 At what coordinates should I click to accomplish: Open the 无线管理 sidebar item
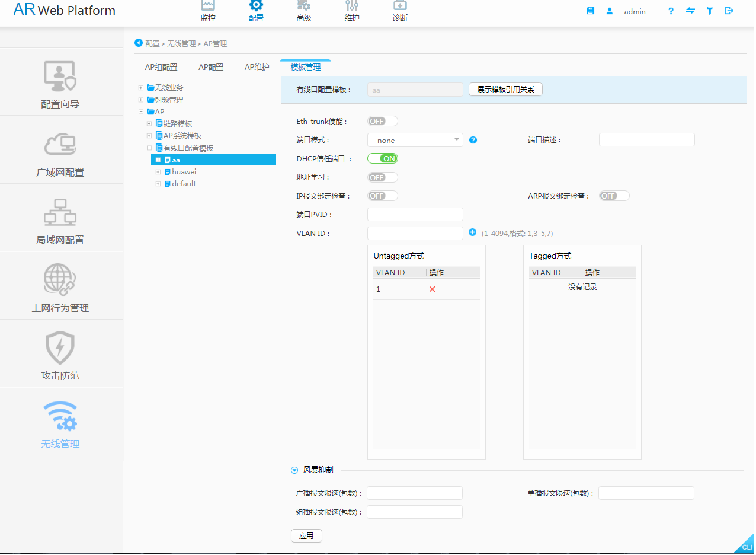pos(60,421)
